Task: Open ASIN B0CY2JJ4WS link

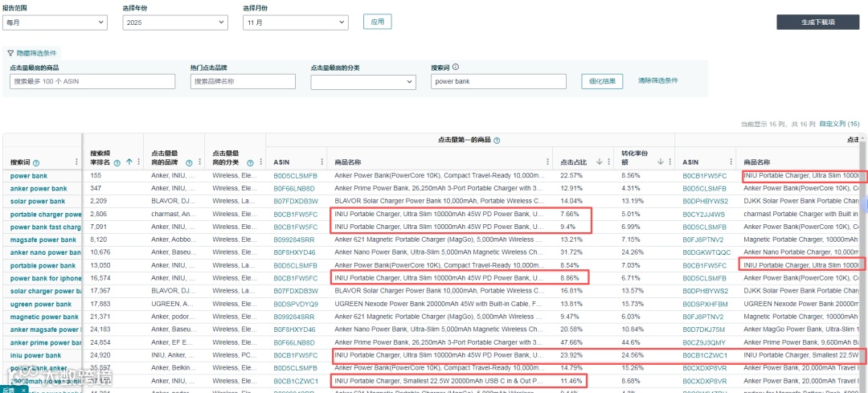Action: [704, 215]
